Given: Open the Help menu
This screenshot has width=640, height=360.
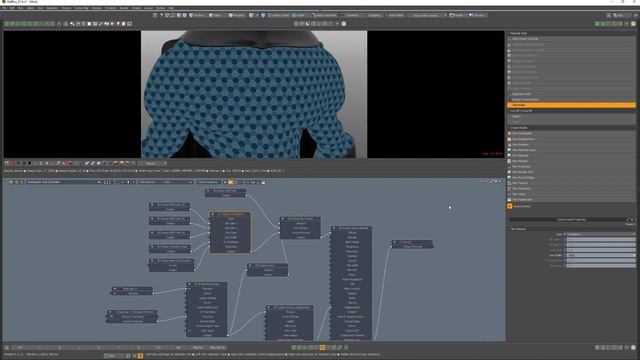Looking at the screenshot, I should point(171,8).
